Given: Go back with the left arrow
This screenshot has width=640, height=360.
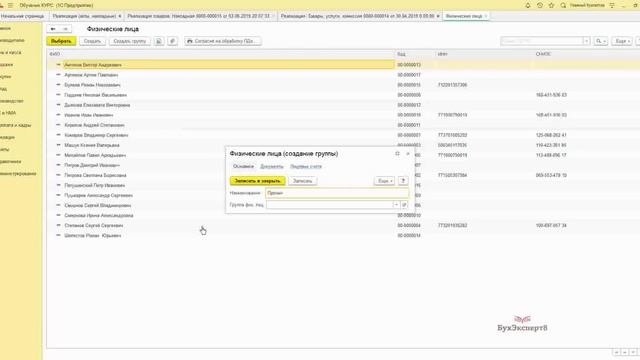Looking at the screenshot, I should 53,29.
